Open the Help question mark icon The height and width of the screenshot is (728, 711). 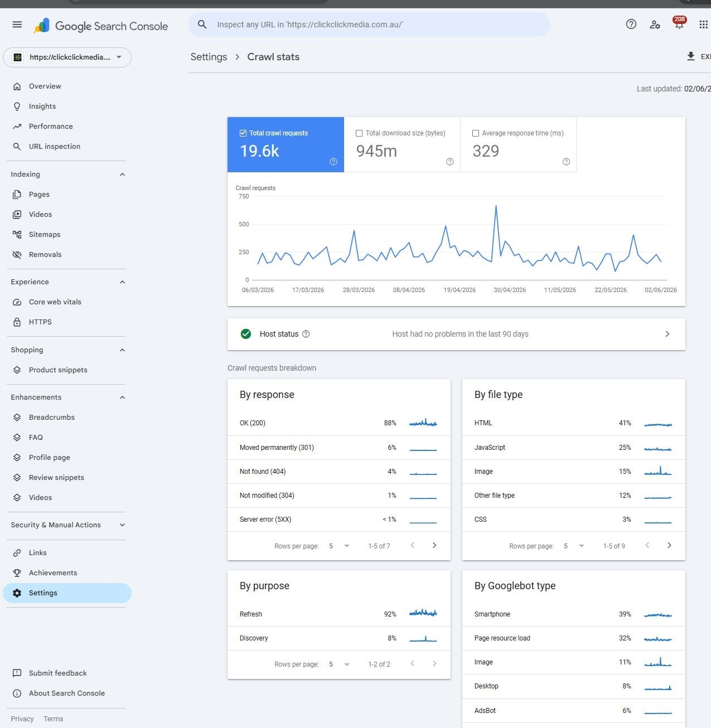[631, 24]
